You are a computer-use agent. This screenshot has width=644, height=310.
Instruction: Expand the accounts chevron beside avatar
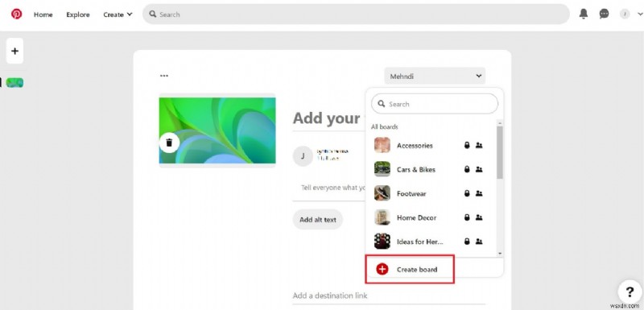(640, 14)
